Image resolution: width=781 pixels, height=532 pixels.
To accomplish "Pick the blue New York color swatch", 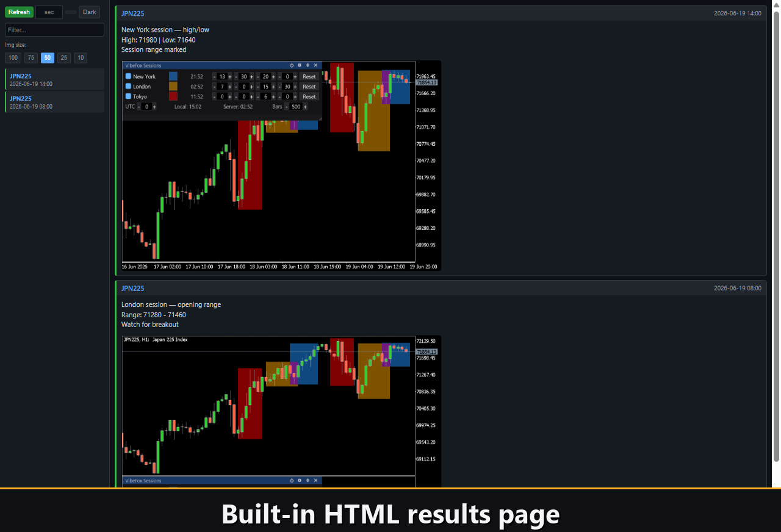I will (x=173, y=76).
